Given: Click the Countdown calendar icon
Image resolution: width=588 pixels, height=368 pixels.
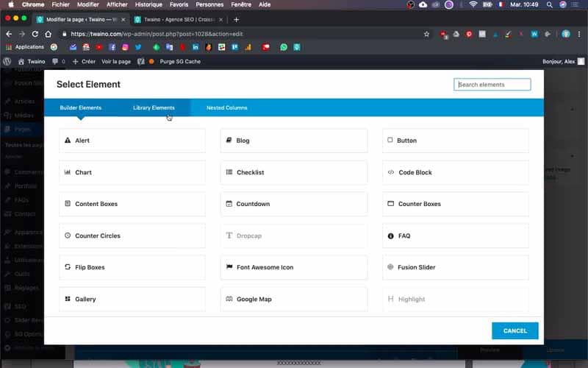Looking at the screenshot, I should (x=229, y=204).
